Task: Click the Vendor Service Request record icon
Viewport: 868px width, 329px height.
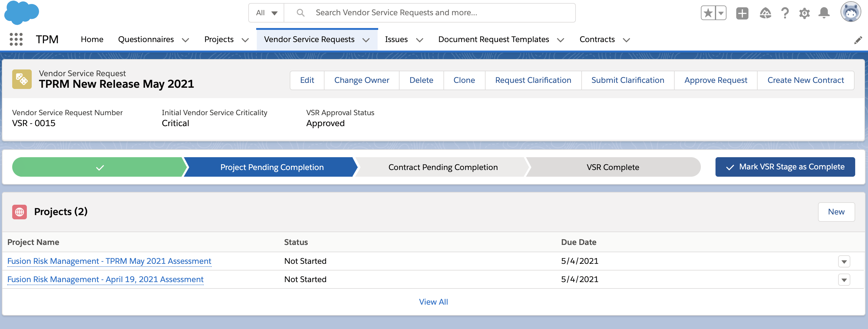Action: pos(22,80)
